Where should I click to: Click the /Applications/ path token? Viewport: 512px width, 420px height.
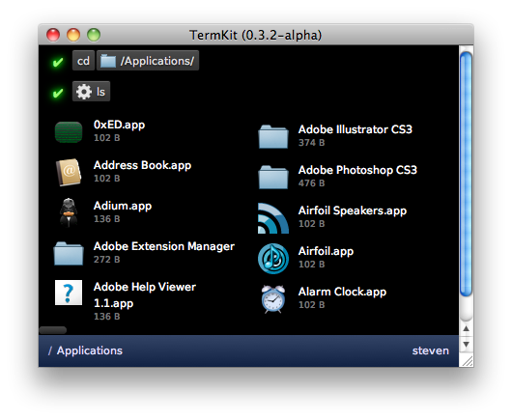(148, 61)
